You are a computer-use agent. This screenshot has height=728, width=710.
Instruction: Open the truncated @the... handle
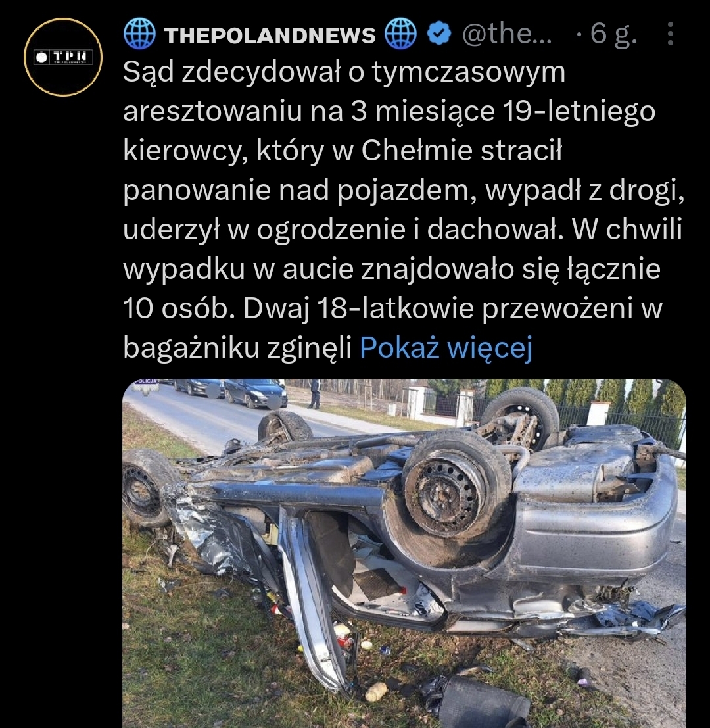pyautogui.click(x=507, y=34)
